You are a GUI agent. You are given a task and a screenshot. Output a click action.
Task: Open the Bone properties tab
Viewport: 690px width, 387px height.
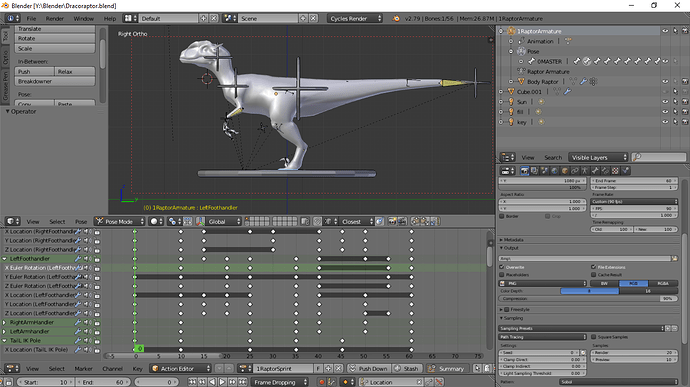click(595, 171)
